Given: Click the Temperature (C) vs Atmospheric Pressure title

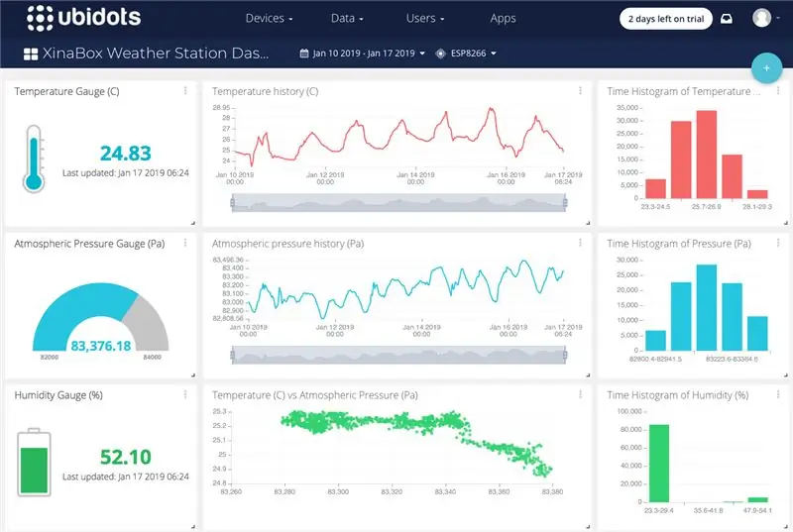Looking at the screenshot, I should [314, 395].
